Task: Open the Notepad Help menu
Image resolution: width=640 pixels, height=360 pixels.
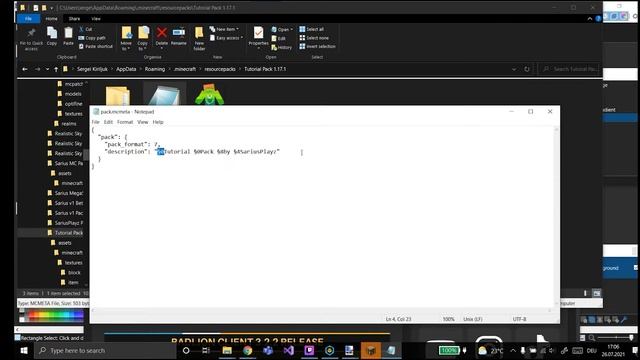Action: point(158,122)
